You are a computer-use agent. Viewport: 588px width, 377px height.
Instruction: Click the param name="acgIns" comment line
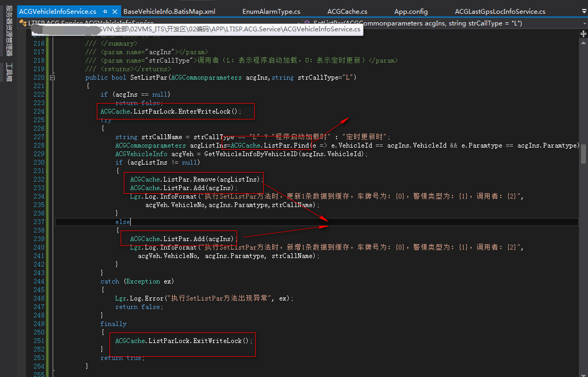click(x=147, y=52)
